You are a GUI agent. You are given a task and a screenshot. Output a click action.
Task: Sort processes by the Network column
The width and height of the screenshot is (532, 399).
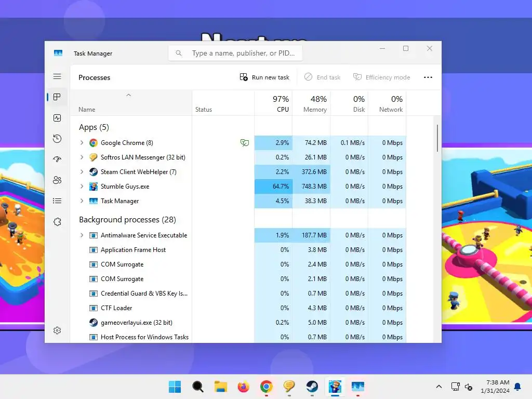(x=387, y=103)
